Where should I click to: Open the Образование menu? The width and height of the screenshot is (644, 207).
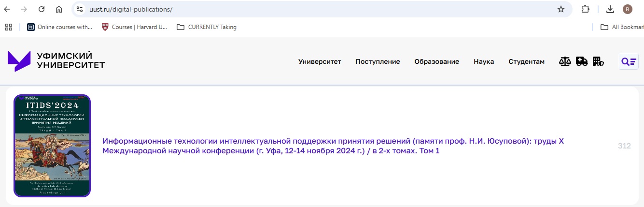[436, 61]
